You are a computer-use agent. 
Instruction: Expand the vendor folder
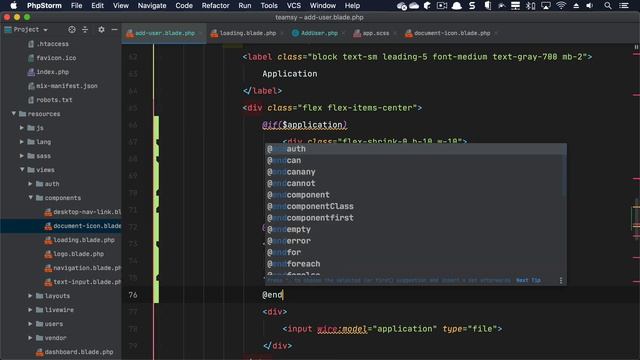pyautogui.click(x=30, y=338)
